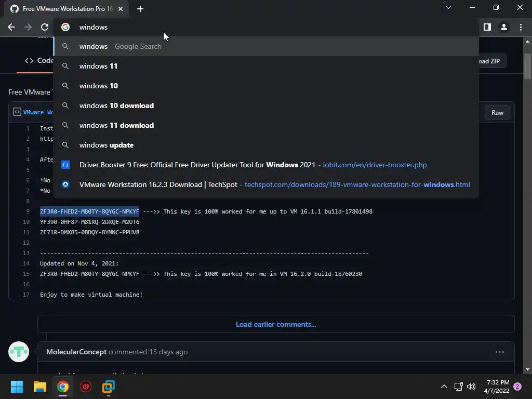Open a new tab with the plus icon
Screen dimensions: 532x399
pyautogui.click(x=140, y=9)
